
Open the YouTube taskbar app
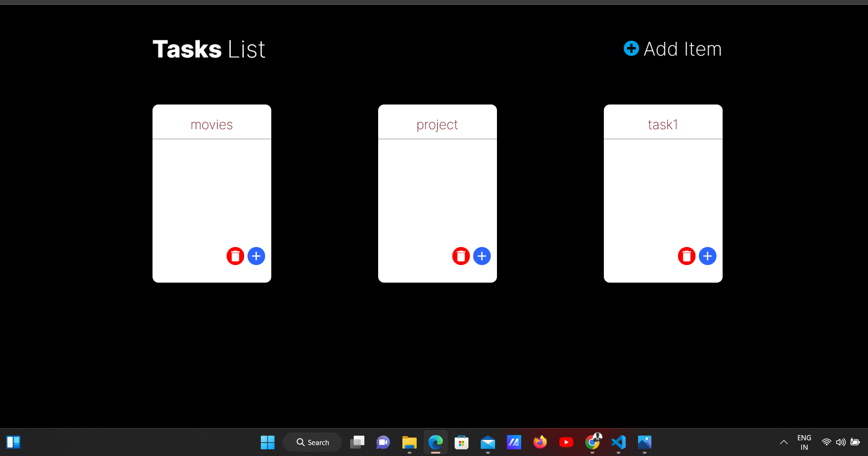[x=566, y=442]
